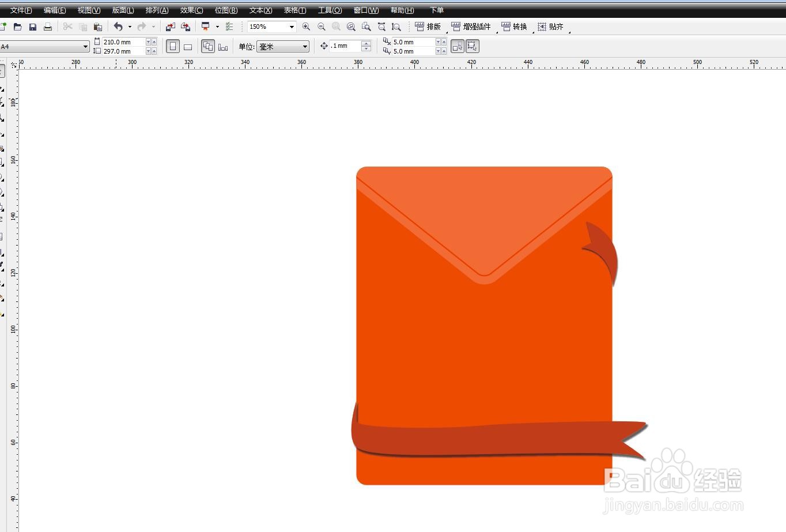This screenshot has height=532, width=786.
Task: Click the page height 297.0 mm field
Action: click(123, 51)
